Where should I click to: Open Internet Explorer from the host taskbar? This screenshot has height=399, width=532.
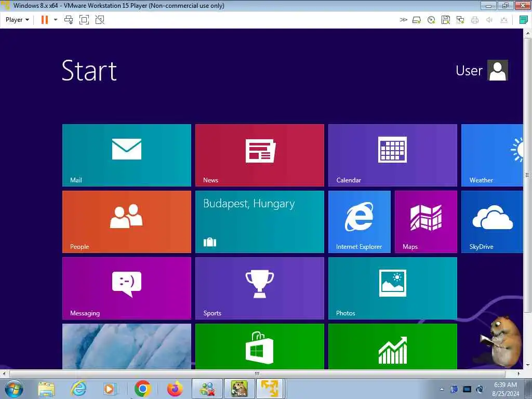(x=78, y=389)
